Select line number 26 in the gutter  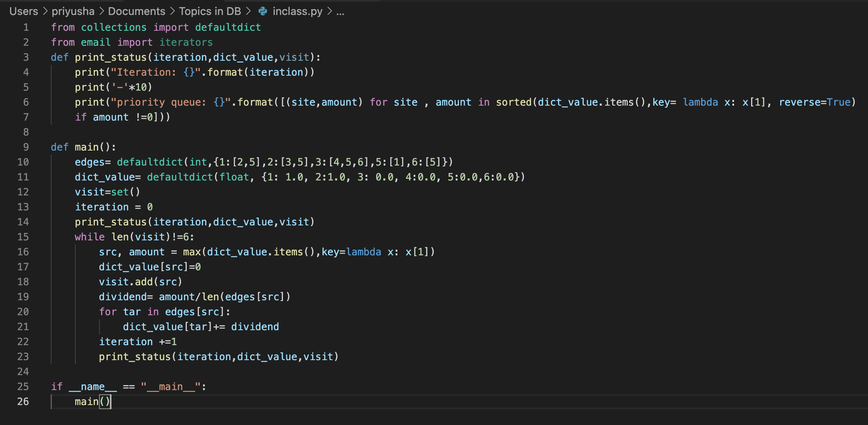click(23, 402)
